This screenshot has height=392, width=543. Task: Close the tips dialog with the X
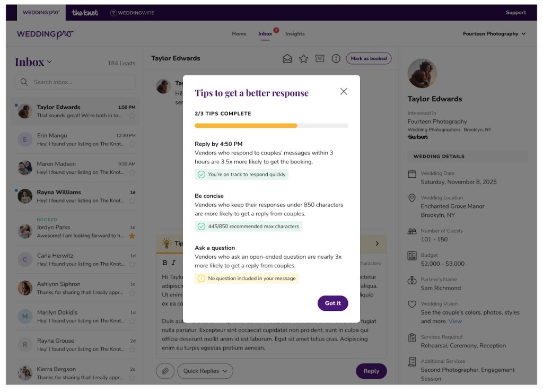click(x=344, y=91)
